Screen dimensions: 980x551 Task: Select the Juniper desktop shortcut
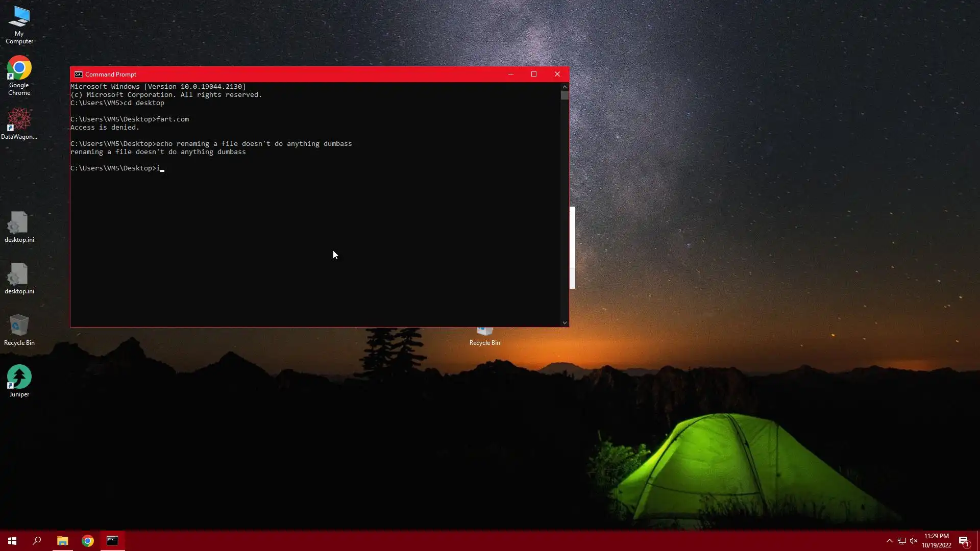click(x=19, y=381)
